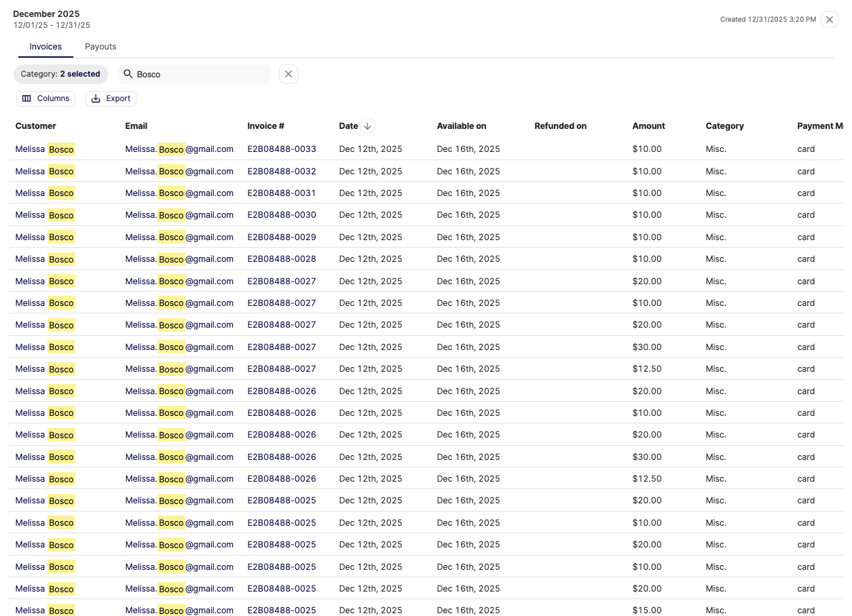Click the Category column header
Screen dimensions: 852x616
[x=724, y=126]
